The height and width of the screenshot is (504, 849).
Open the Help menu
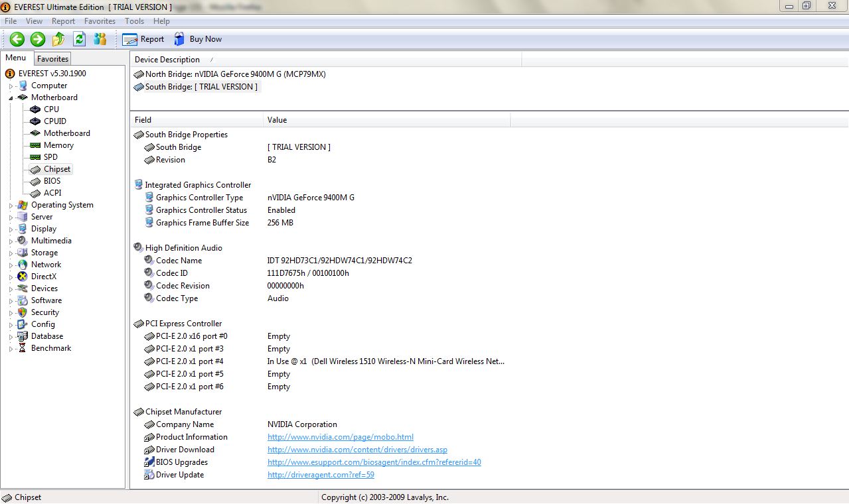pyautogui.click(x=162, y=21)
